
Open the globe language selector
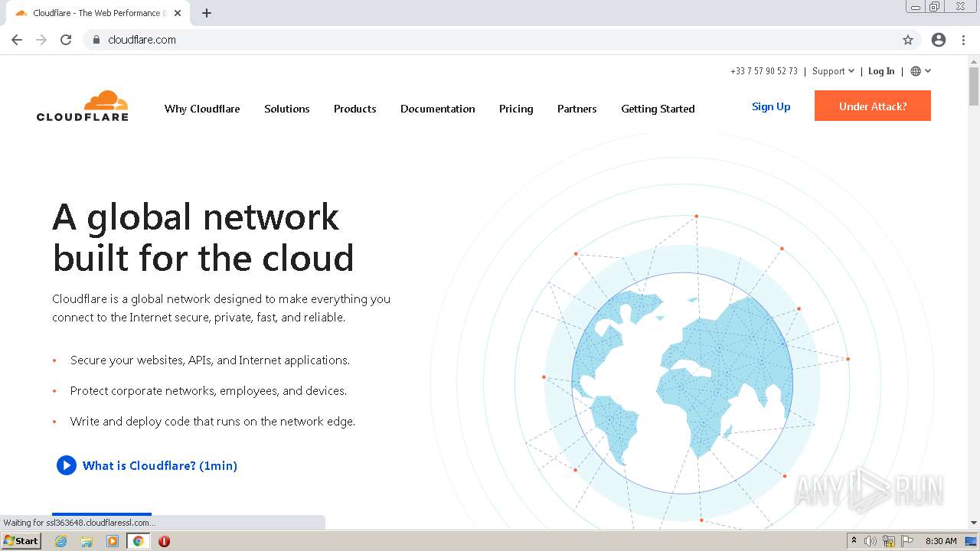[921, 71]
